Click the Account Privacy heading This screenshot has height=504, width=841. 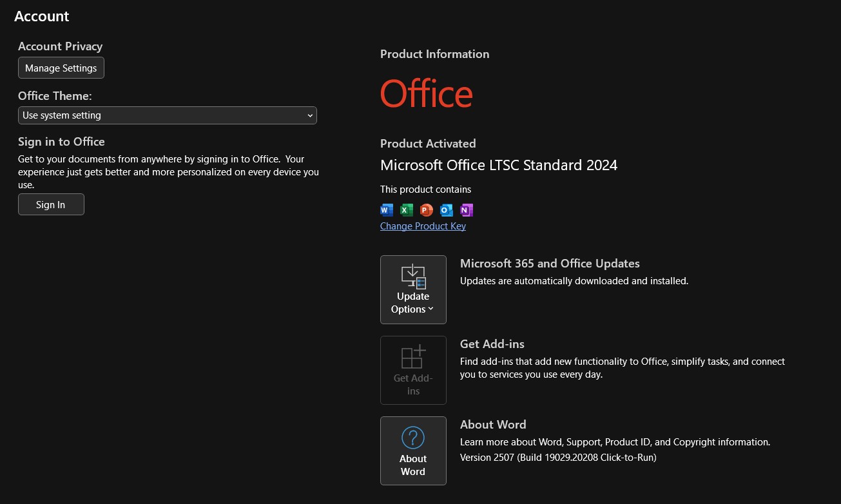61,46
